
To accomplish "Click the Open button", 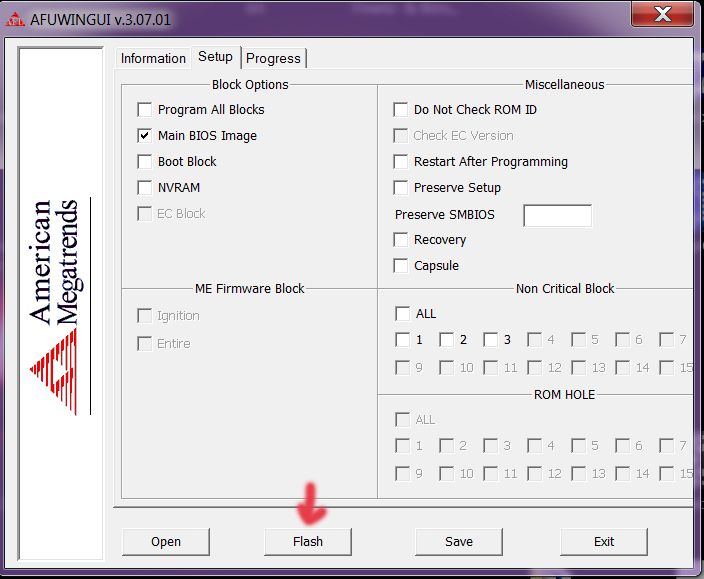I will click(166, 542).
